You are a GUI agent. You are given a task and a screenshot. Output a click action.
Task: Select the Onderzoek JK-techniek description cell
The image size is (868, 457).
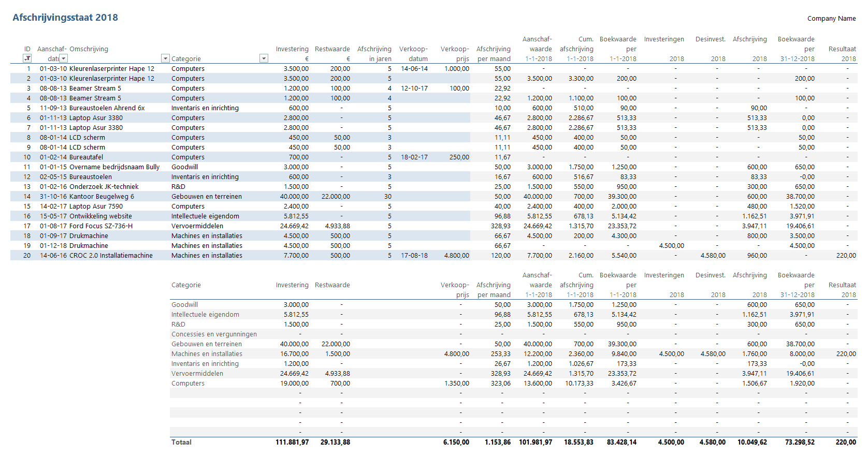coord(104,187)
